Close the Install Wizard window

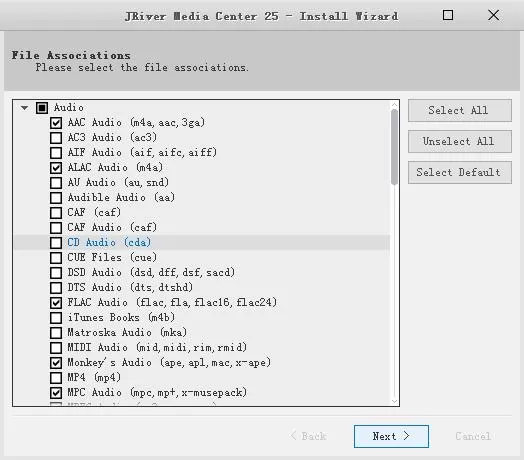[x=493, y=15]
